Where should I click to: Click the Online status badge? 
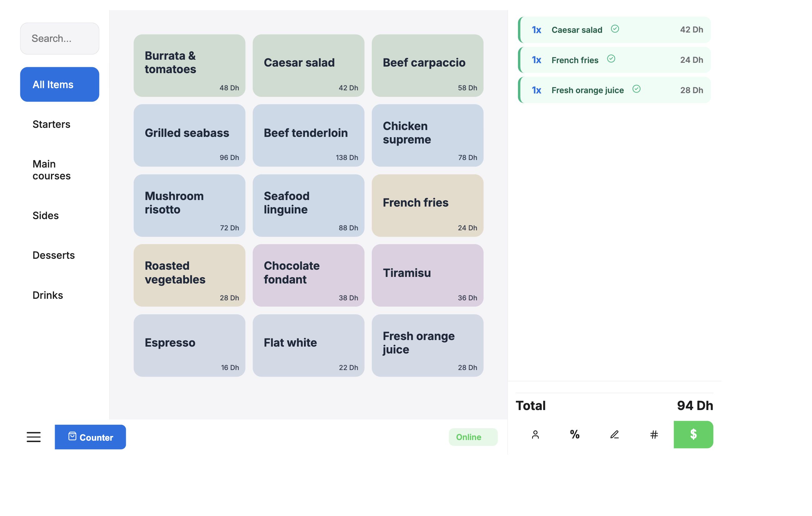473,437
